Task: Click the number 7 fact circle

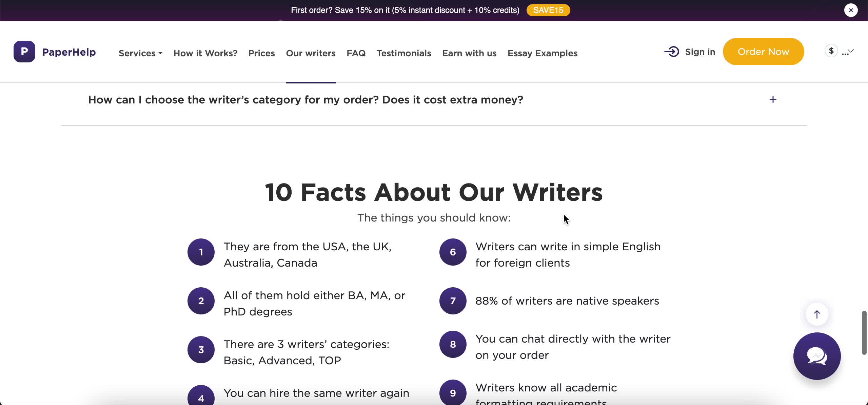Action: (453, 301)
